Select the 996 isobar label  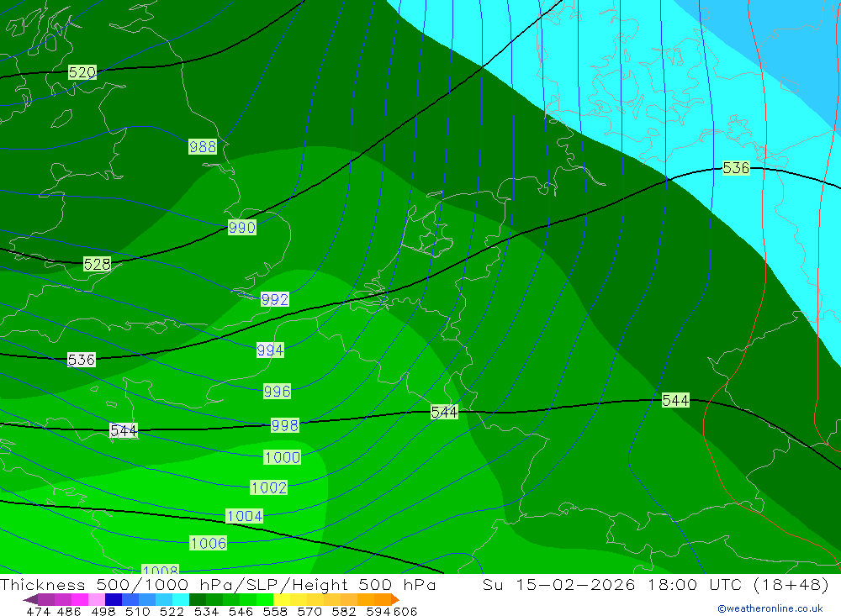pyautogui.click(x=277, y=392)
